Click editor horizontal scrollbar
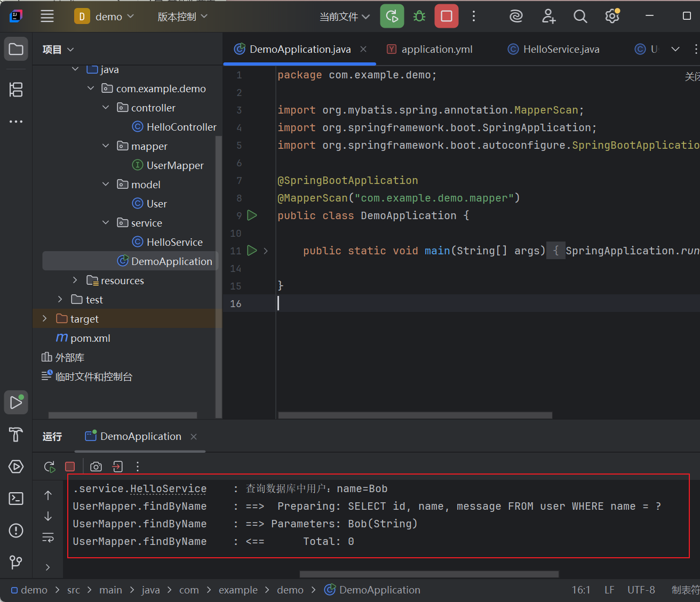This screenshot has height=602, width=700. pos(415,415)
